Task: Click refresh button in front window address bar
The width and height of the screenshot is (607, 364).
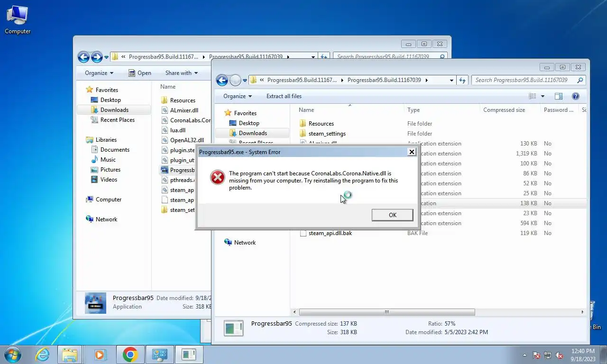Action: [462, 80]
